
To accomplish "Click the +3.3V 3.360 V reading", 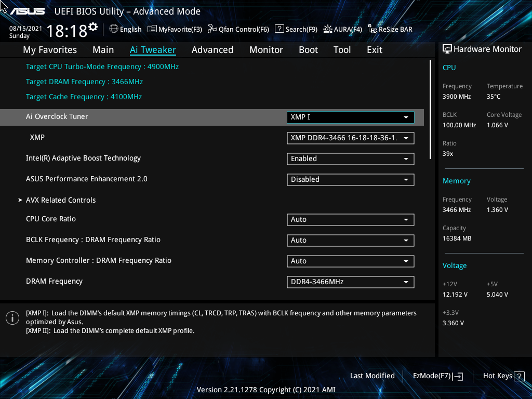I will [x=453, y=323].
